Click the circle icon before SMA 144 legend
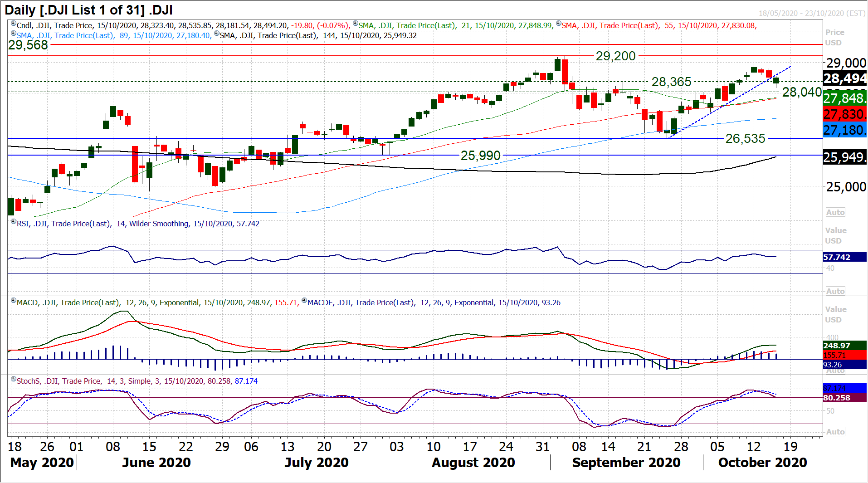 pos(217,34)
